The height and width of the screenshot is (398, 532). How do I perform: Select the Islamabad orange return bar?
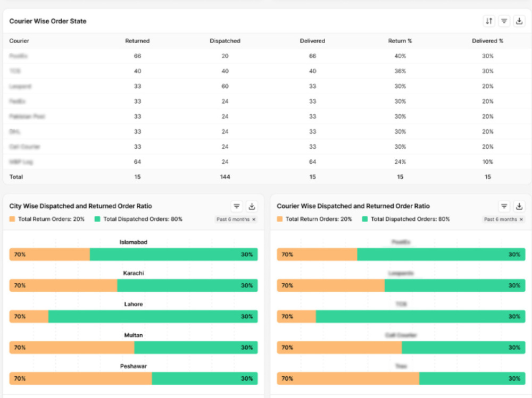pyautogui.click(x=49, y=255)
